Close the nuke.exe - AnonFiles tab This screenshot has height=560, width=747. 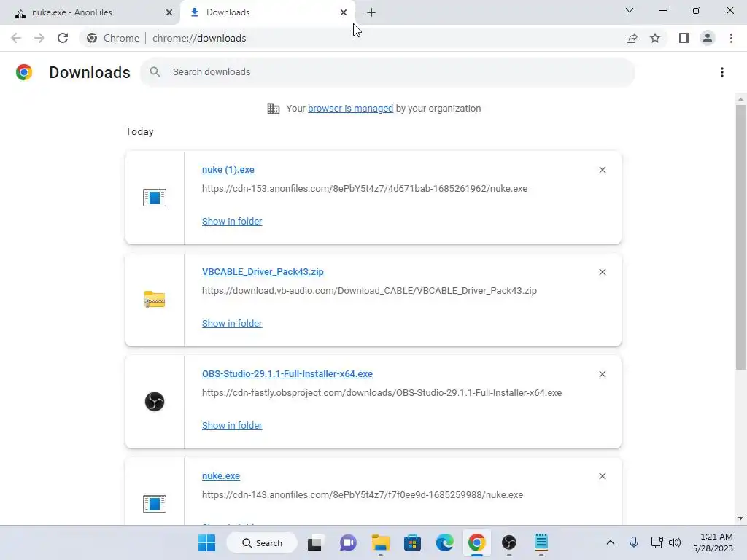[169, 12]
